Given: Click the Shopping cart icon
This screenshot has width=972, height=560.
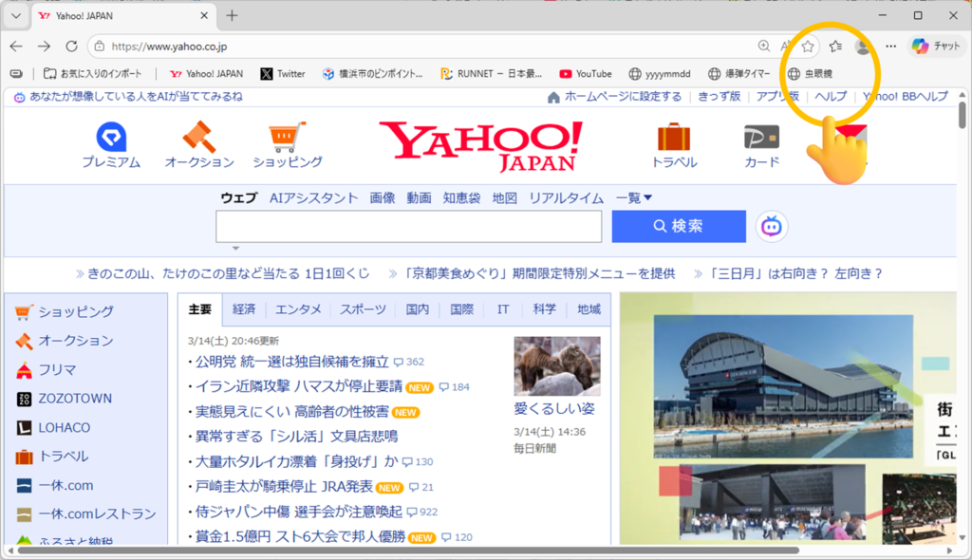Looking at the screenshot, I should click(x=287, y=138).
